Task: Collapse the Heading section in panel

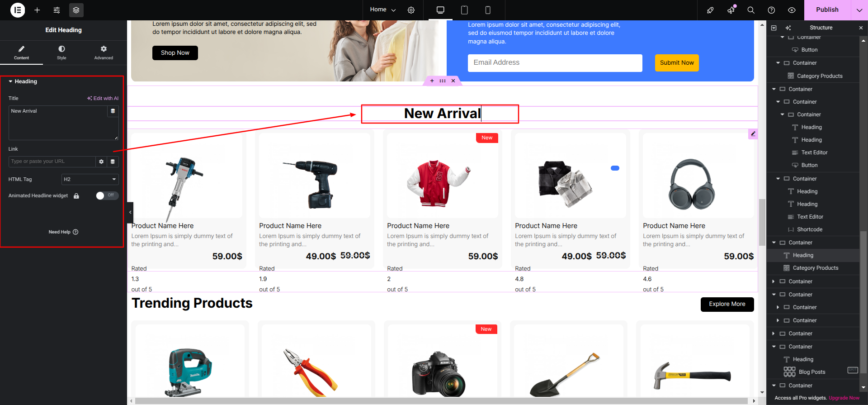Action: [23, 81]
